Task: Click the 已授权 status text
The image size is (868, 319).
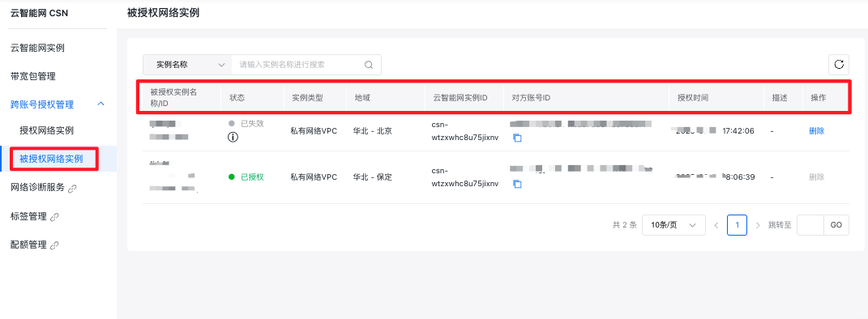Action: coord(252,177)
